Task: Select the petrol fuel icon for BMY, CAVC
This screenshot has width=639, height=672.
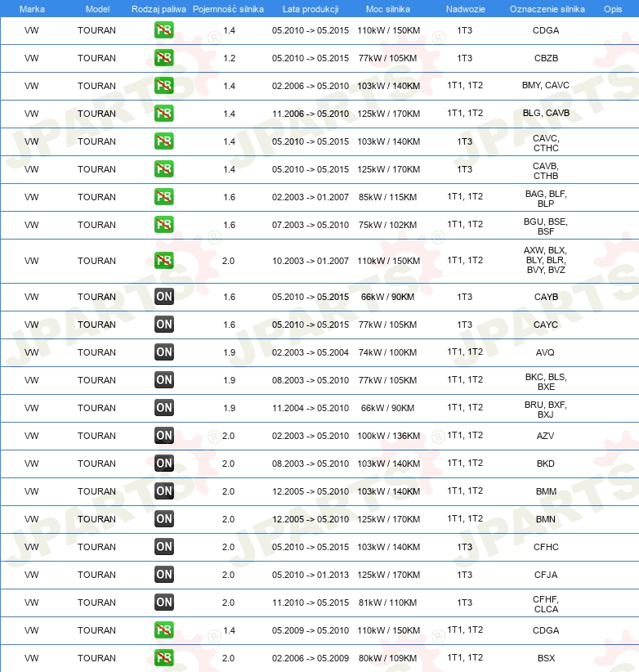Action: click(x=164, y=86)
